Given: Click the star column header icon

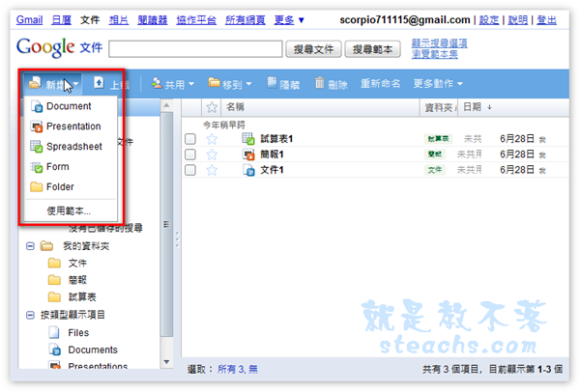Looking at the screenshot, I should pos(212,107).
